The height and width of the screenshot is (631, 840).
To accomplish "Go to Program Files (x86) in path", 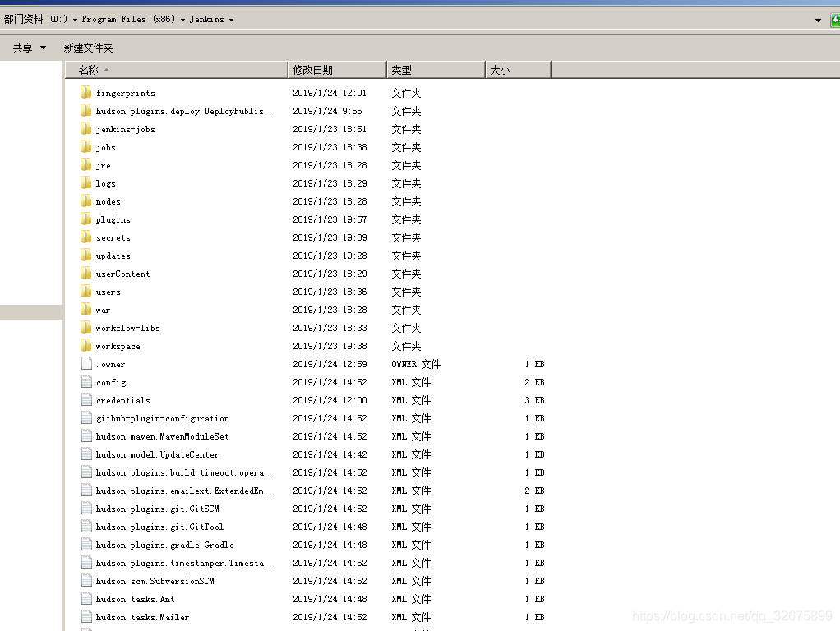I will pos(128,19).
